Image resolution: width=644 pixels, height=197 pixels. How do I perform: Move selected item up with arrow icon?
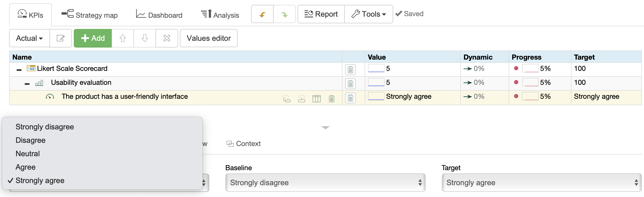pyautogui.click(x=123, y=38)
